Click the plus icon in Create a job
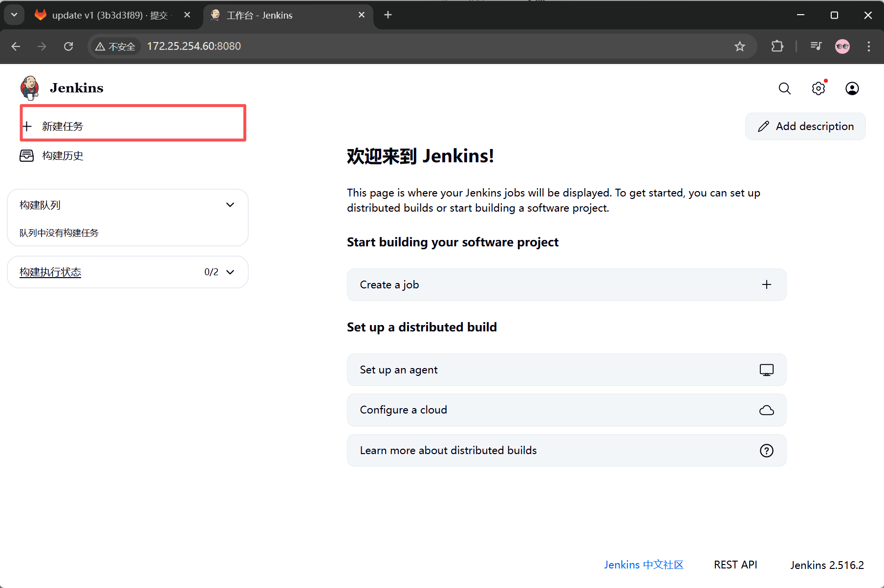 [x=767, y=284]
